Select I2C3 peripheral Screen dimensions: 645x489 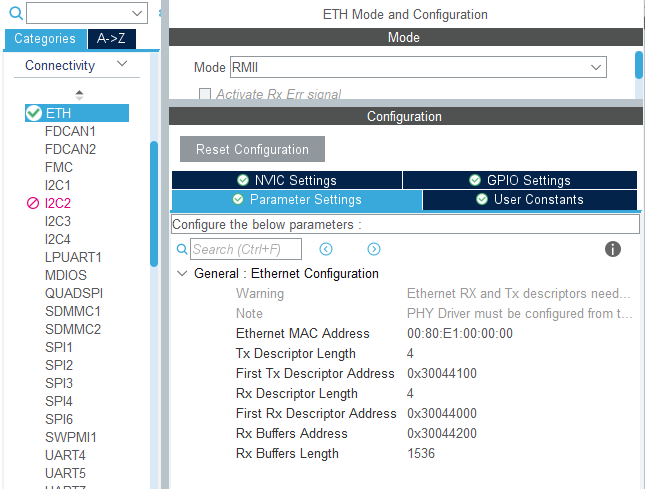coord(58,221)
